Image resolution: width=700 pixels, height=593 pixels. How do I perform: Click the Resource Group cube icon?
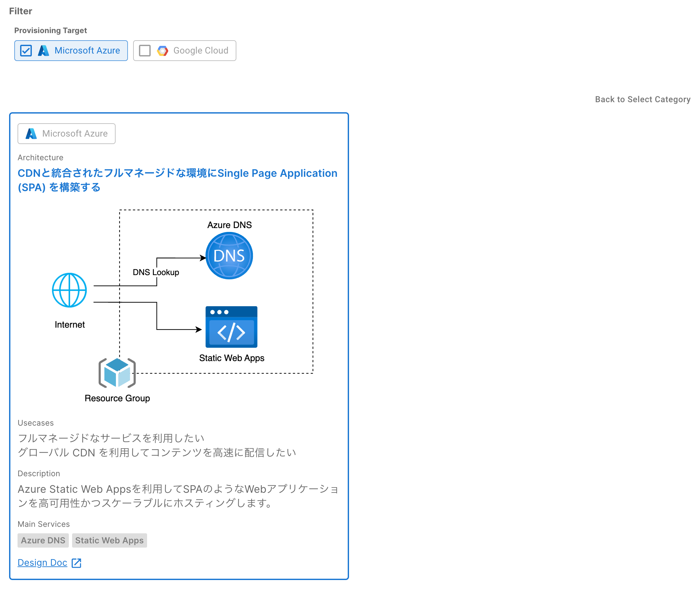tap(117, 373)
